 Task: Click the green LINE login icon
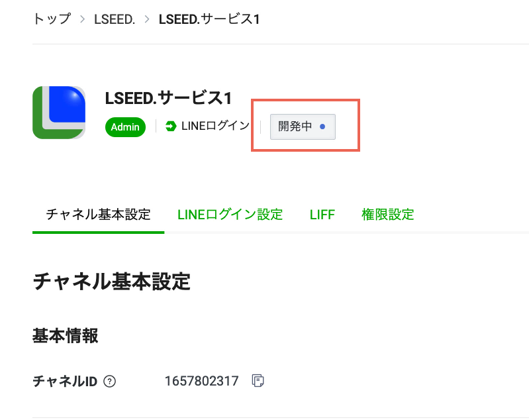[171, 127]
